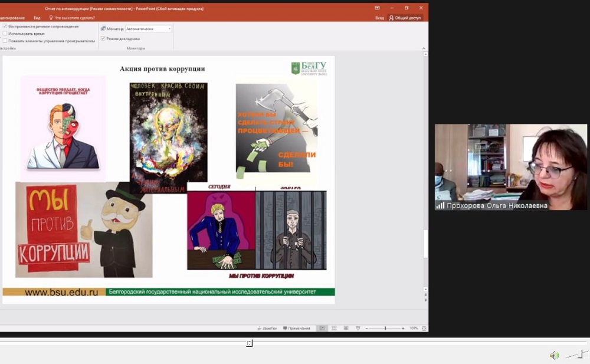
Task: Toggle 'Режим докладчика' checkbox
Action: tap(103, 38)
